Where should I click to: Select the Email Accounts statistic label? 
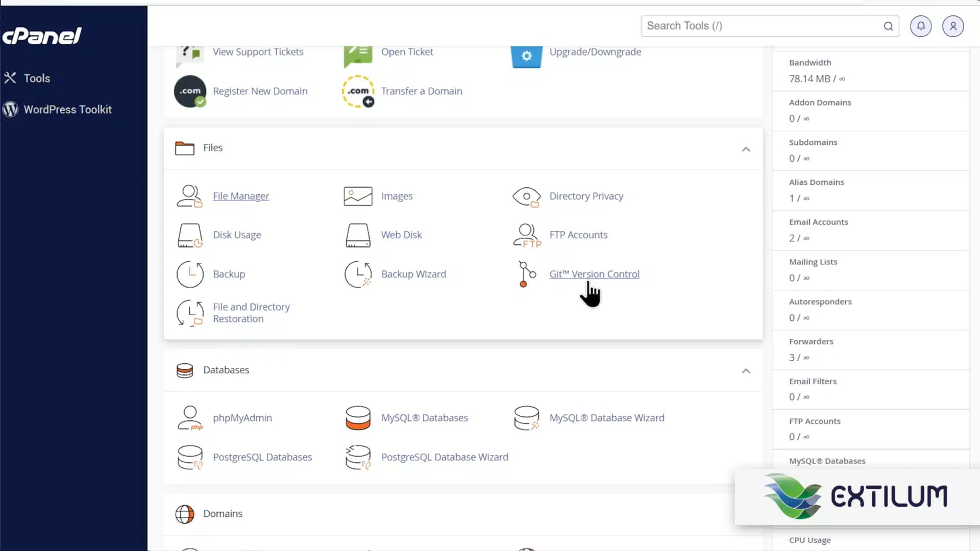[818, 222]
